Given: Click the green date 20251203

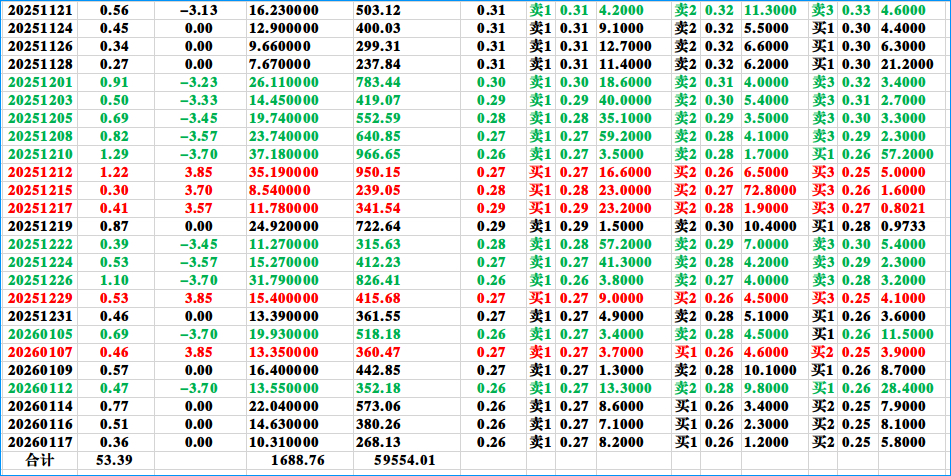Looking at the screenshot, I should coord(39,100).
